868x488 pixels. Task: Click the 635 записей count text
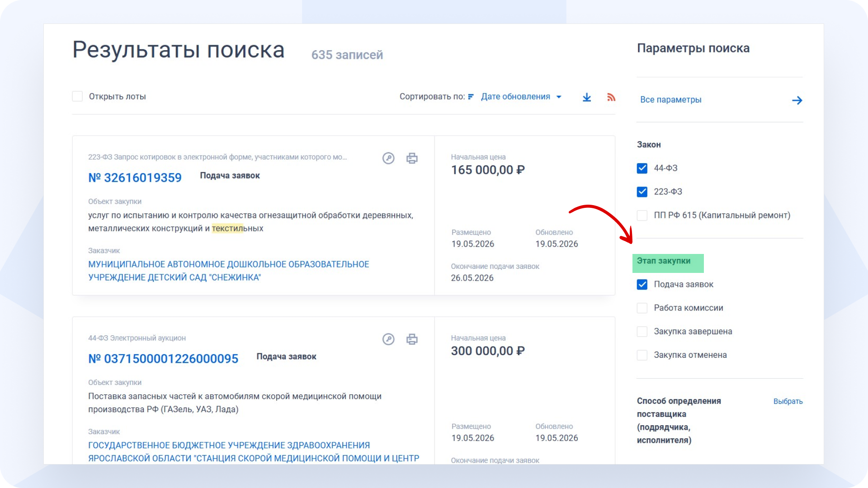[347, 55]
